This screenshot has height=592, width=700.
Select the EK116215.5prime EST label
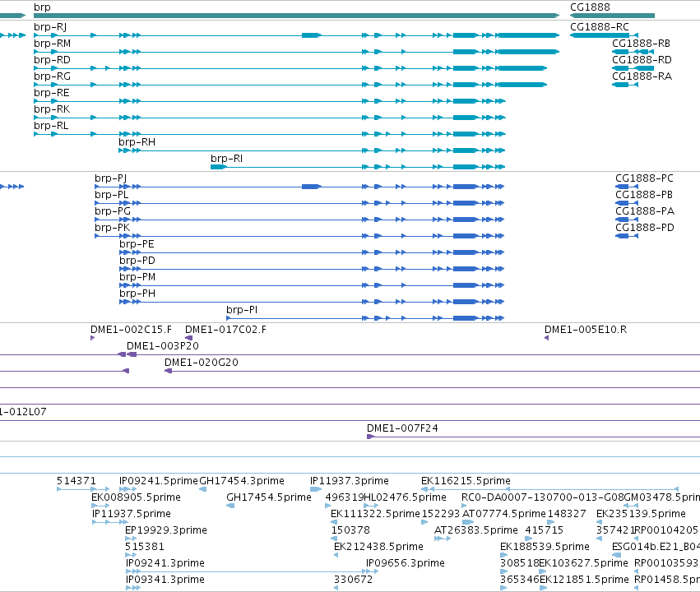[x=466, y=481]
